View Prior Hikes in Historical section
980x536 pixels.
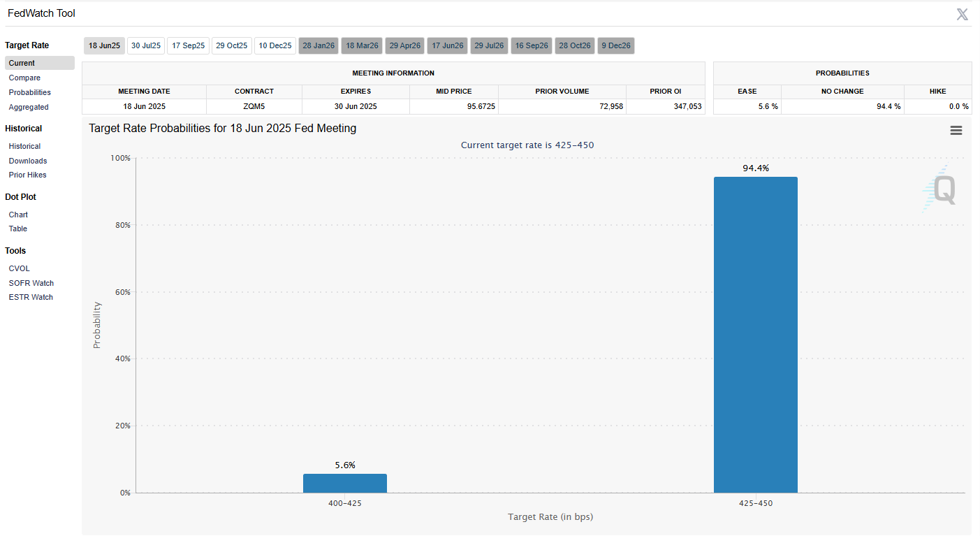click(28, 175)
